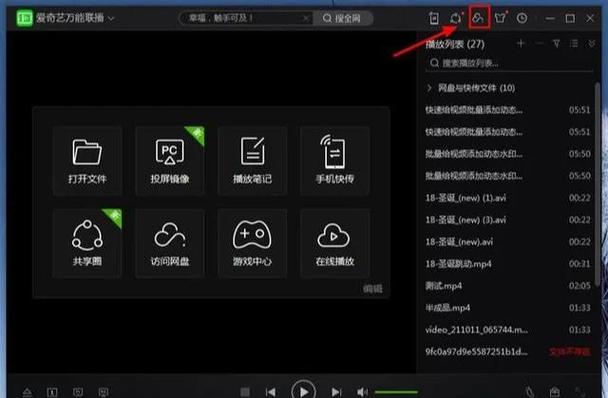This screenshot has width=608, height=398.
Task: Select video_211011_065744 file in playlist
Action: 508,330
